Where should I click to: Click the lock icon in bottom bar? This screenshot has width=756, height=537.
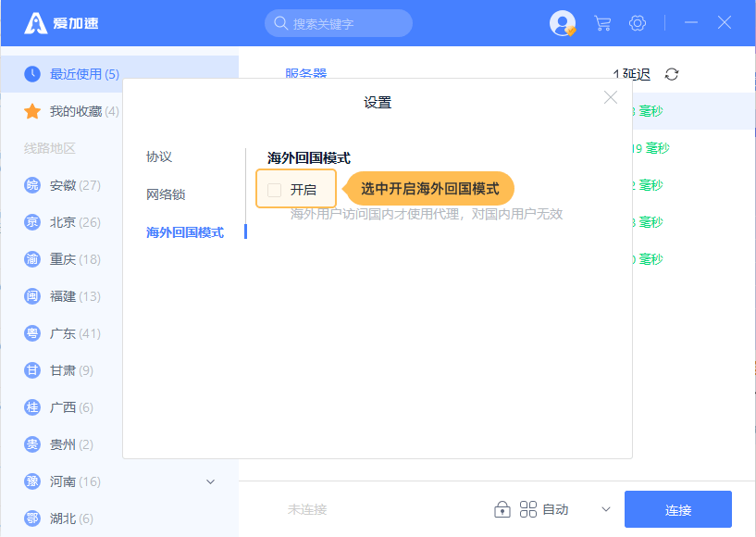(502, 509)
